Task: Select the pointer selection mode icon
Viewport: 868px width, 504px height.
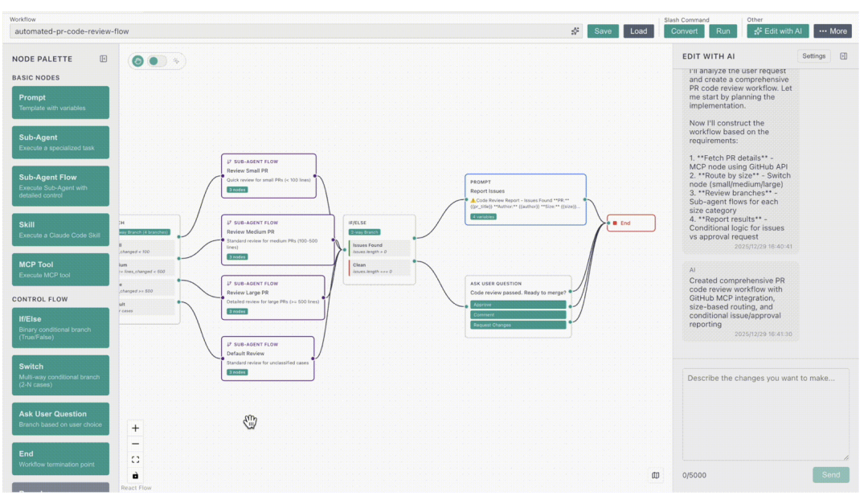Action: point(176,61)
